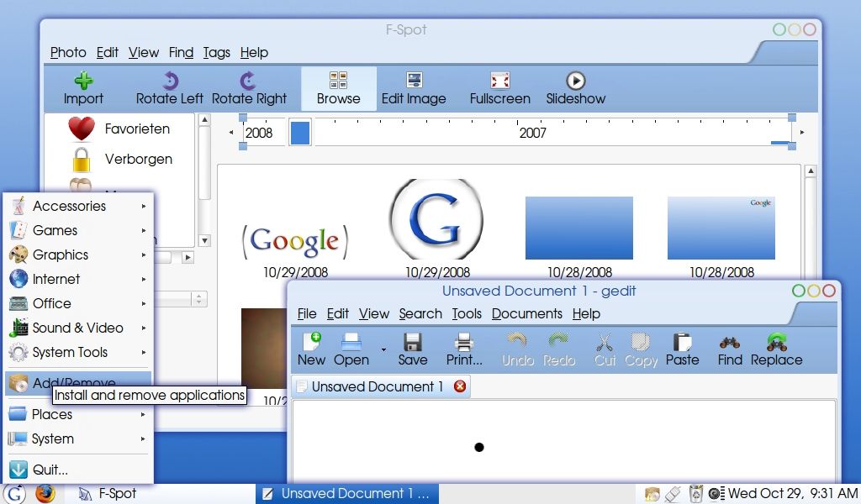
Task: Click the tag list's scroll up arrow
Action: [204, 119]
